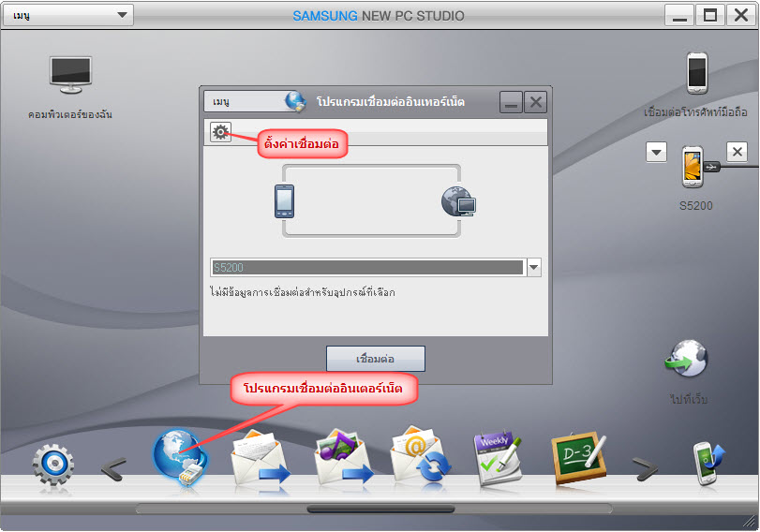Open D-3 chalkboard D-day icon

point(579,458)
